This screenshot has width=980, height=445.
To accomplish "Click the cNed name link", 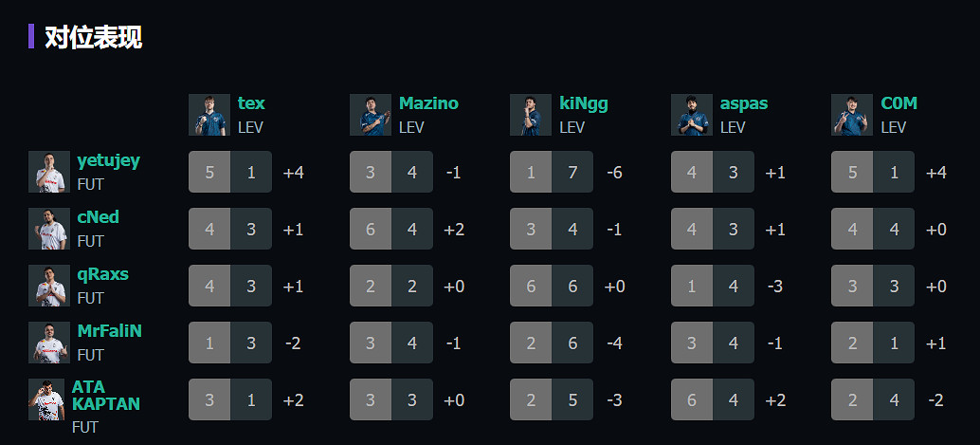I will pyautogui.click(x=99, y=217).
